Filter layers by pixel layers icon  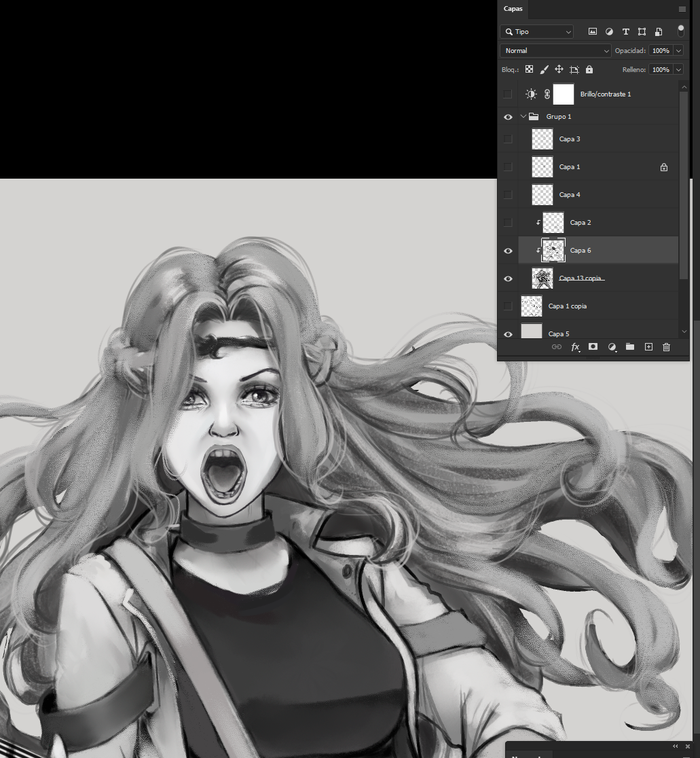click(592, 31)
